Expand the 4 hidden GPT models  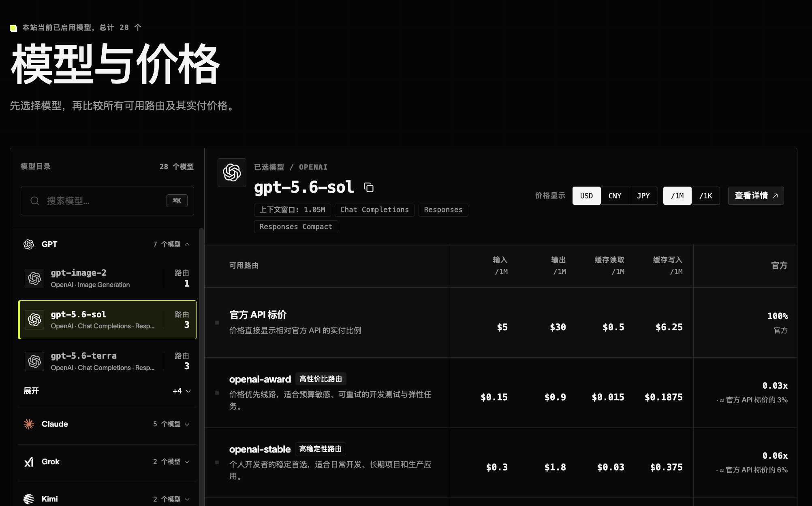point(107,391)
